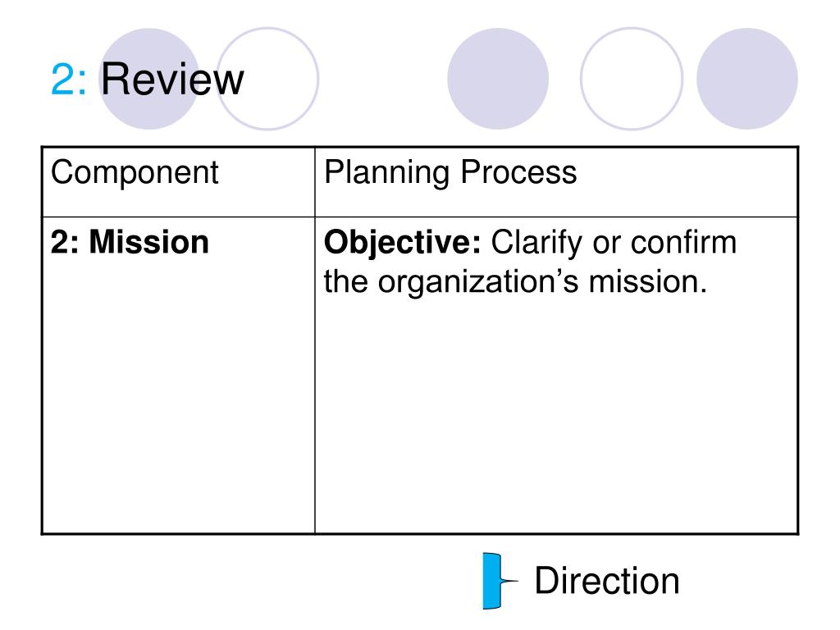The height and width of the screenshot is (630, 840).
Task: Click the middle filled lavender circle
Action: click(498, 79)
